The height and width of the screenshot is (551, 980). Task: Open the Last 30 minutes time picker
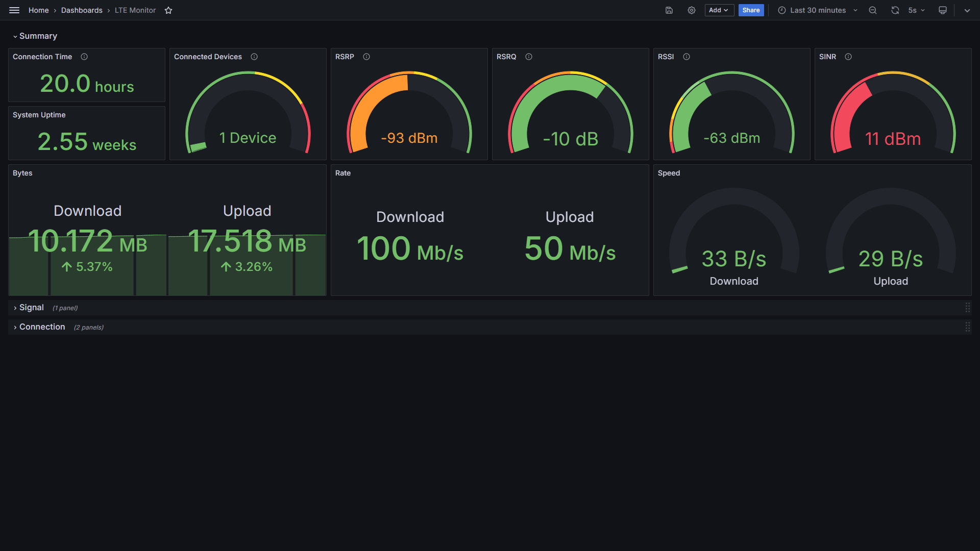click(818, 10)
